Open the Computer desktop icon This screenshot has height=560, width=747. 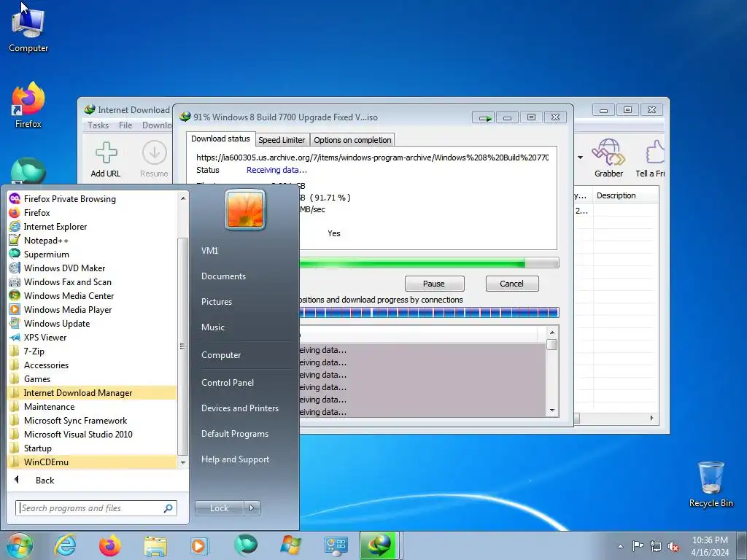pyautogui.click(x=28, y=29)
